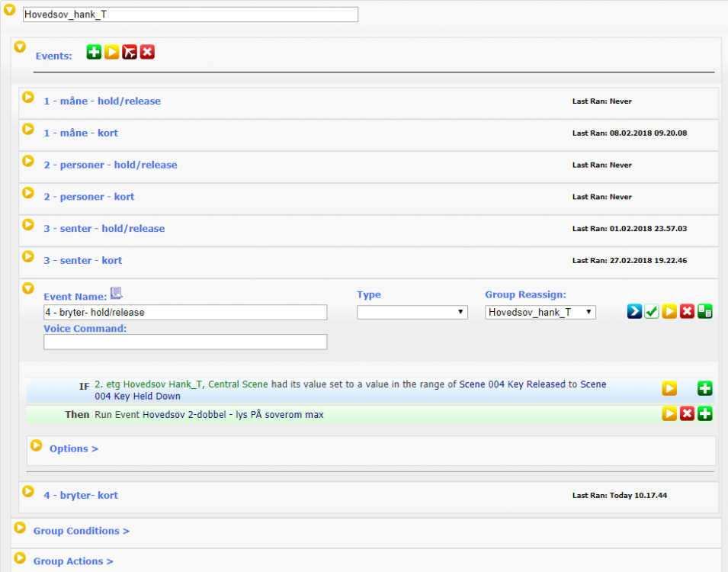Screen dimensions: 728x572
Task: Add a condition with the IF row plus icon
Action: click(x=705, y=389)
